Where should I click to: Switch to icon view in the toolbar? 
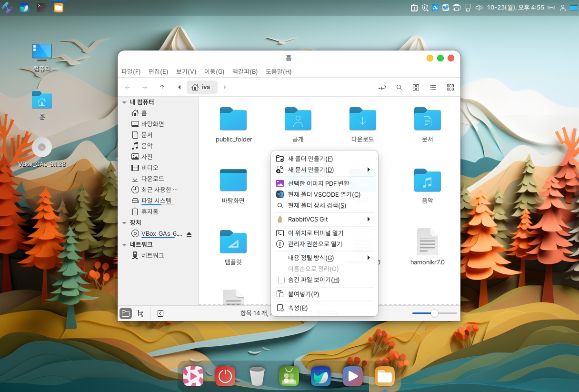click(416, 87)
